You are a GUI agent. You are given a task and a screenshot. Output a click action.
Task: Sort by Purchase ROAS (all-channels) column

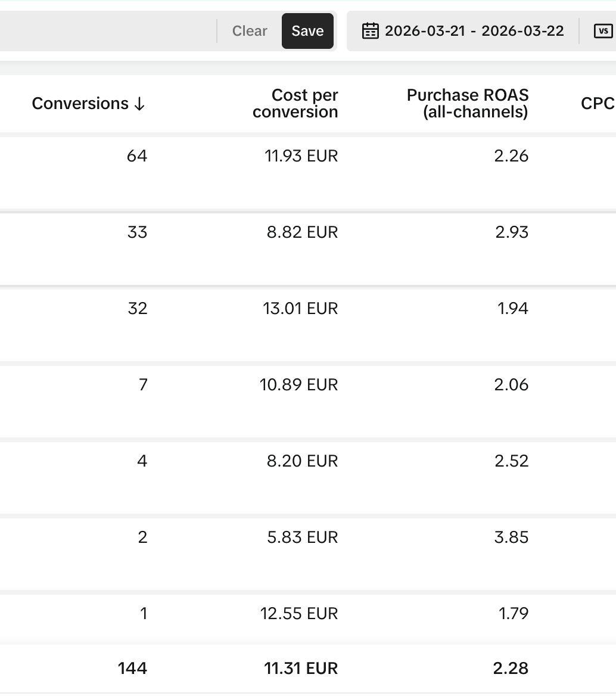[x=468, y=104]
